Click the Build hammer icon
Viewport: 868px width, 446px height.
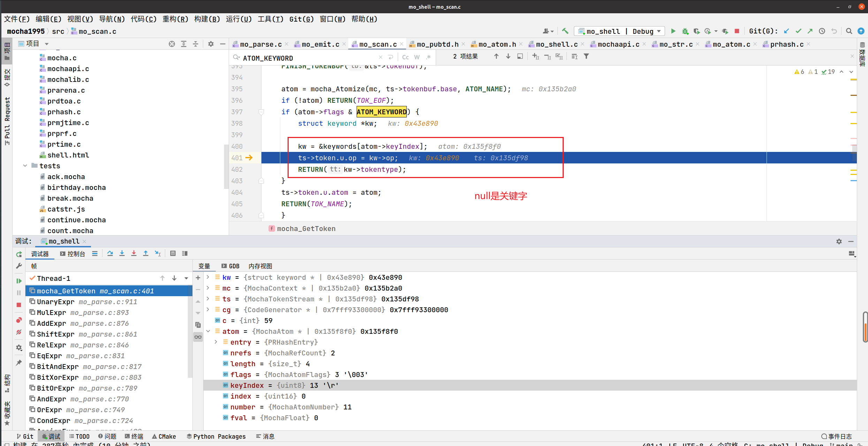(x=565, y=31)
